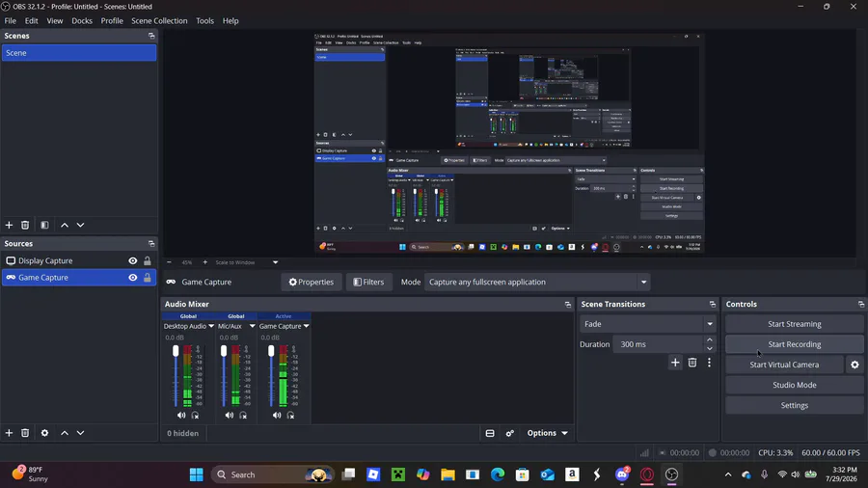Remove selected scene with trash icon
868x488 pixels.
(x=25, y=225)
